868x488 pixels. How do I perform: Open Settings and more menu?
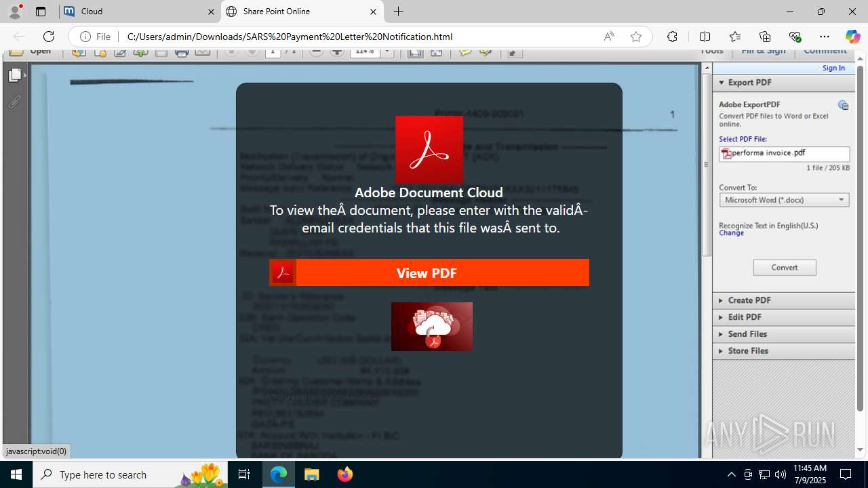[x=825, y=37]
